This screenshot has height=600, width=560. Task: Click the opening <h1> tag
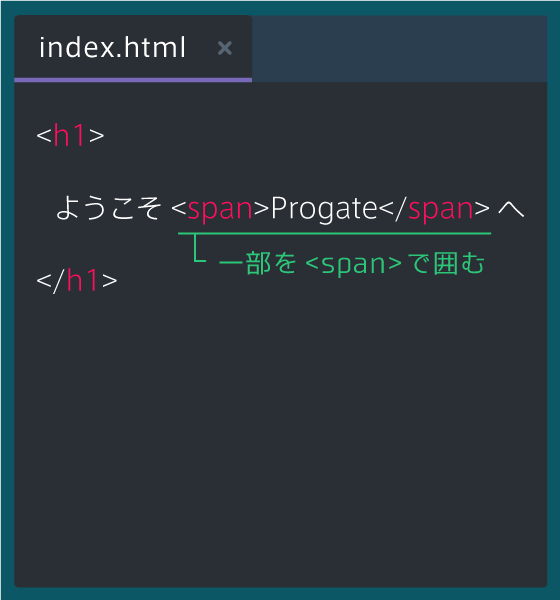click(70, 135)
